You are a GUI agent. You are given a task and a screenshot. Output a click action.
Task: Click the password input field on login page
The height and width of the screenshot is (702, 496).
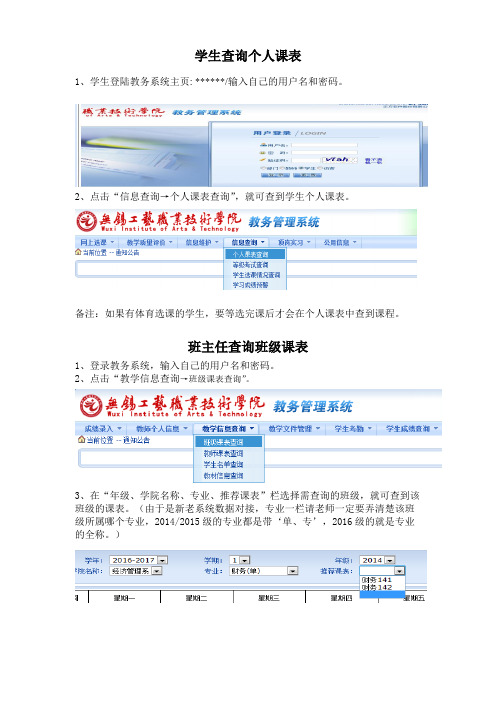coord(325,153)
